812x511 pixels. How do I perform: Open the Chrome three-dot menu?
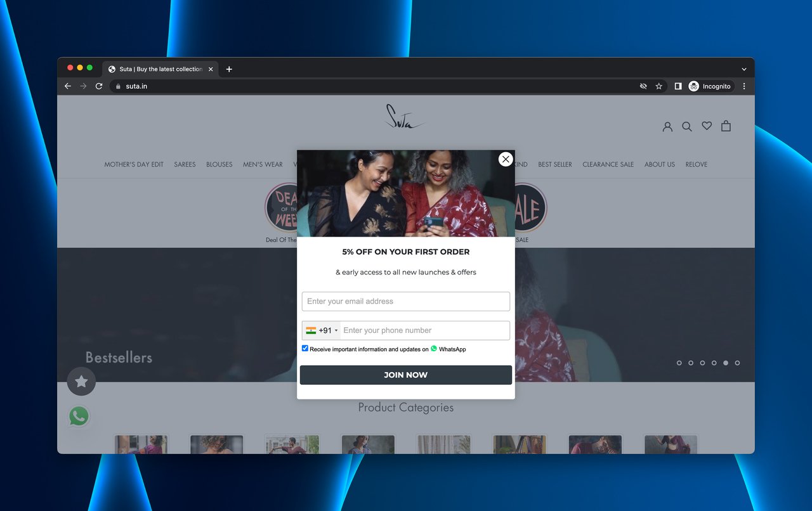click(x=744, y=86)
